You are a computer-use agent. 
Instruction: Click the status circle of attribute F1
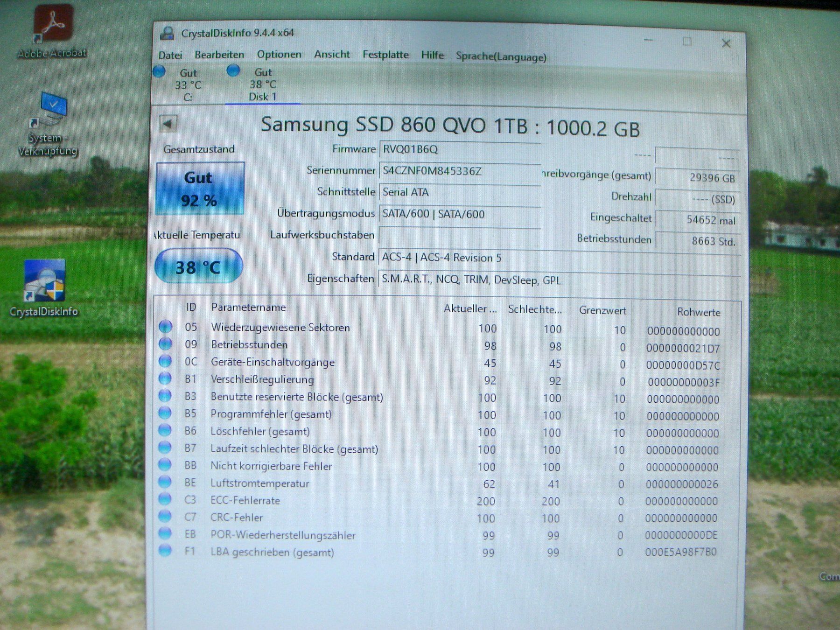(x=165, y=550)
